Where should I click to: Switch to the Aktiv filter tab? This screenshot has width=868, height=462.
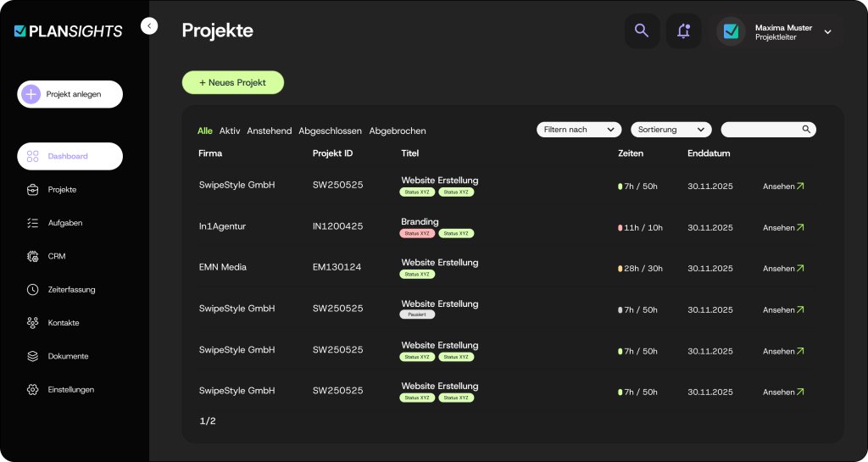click(x=230, y=131)
